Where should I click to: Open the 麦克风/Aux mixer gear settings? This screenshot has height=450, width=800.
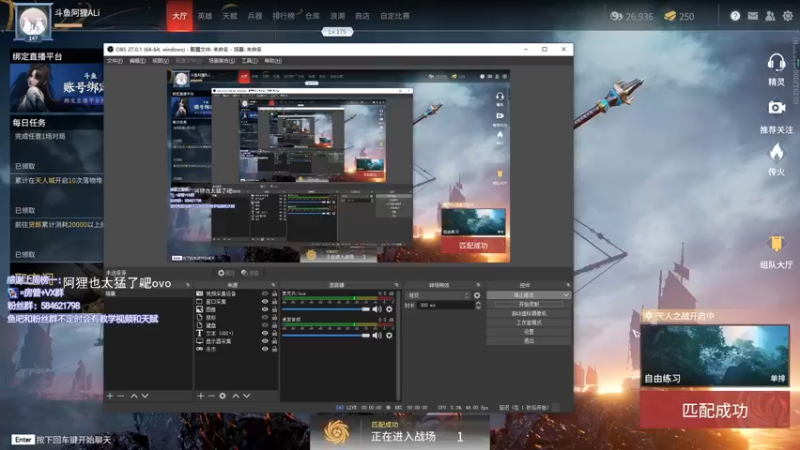pos(389,309)
